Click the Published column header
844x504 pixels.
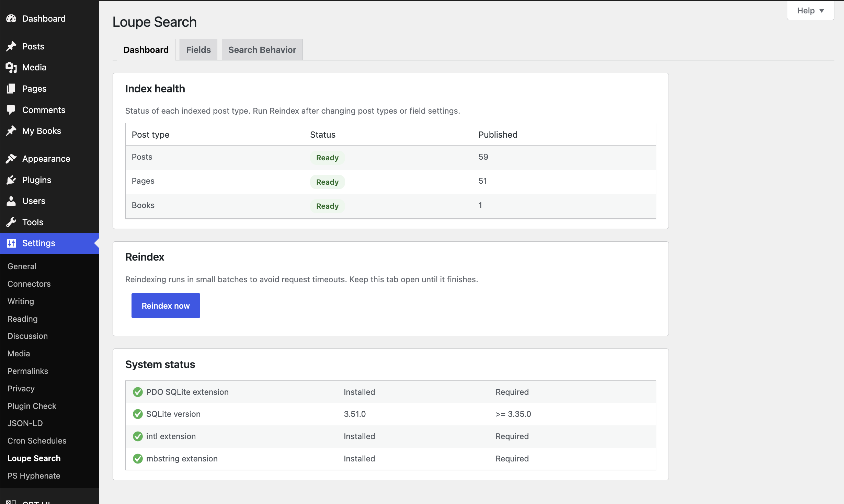click(498, 135)
